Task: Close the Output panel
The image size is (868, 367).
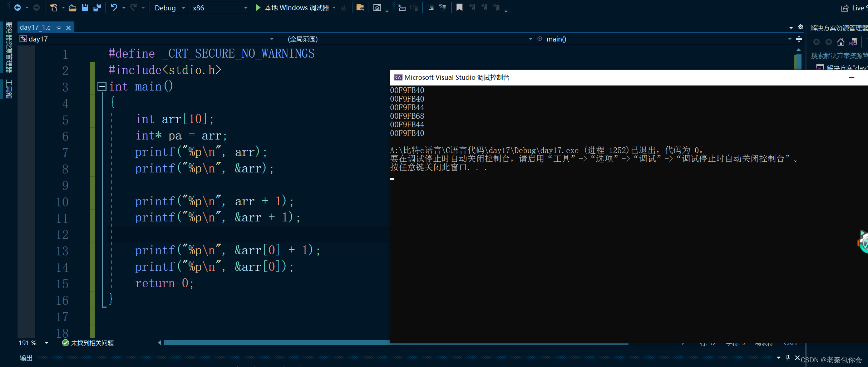Action: [x=797, y=357]
